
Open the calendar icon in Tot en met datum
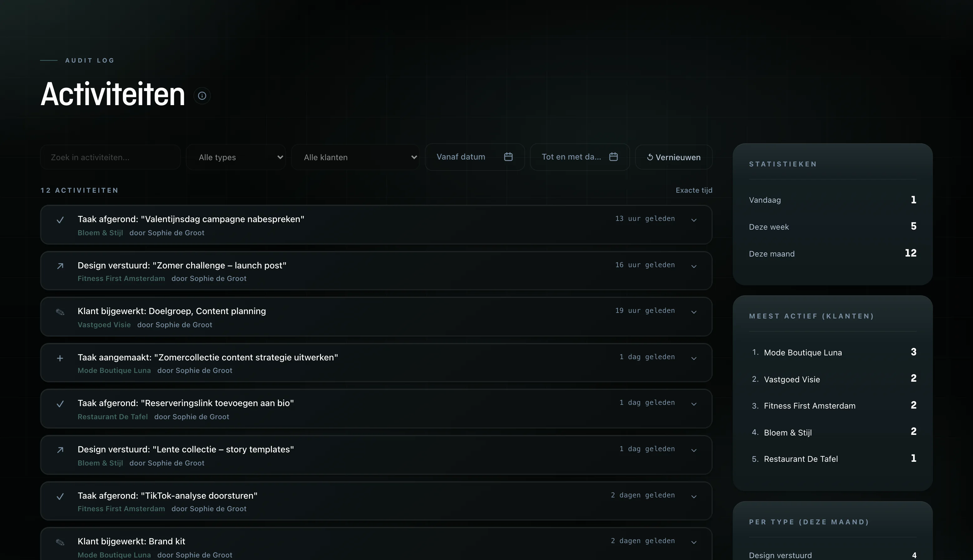click(x=614, y=156)
